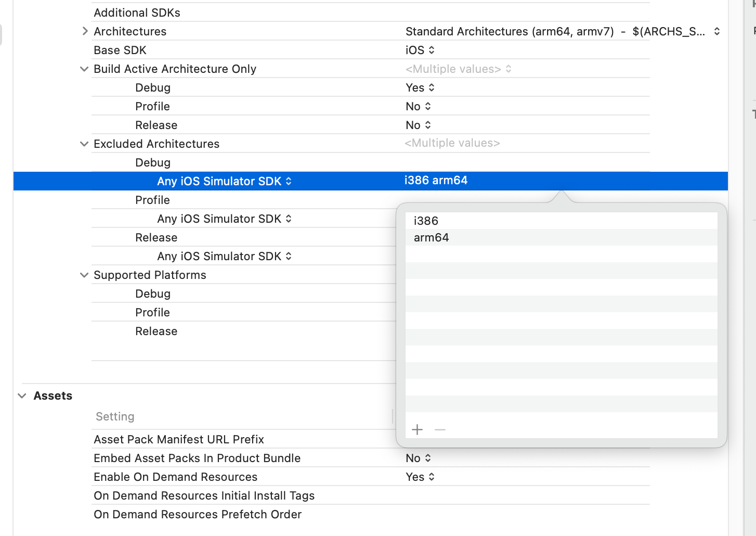Expand the Architectures row disclosure arrow
The width and height of the screenshot is (756, 536).
85,31
